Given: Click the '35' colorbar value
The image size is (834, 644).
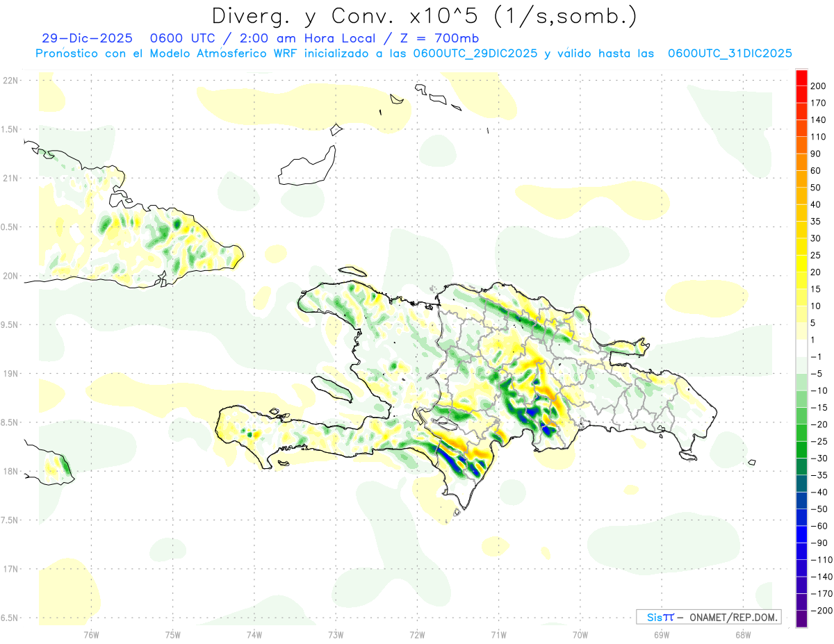Looking at the screenshot, I should coord(816,222).
